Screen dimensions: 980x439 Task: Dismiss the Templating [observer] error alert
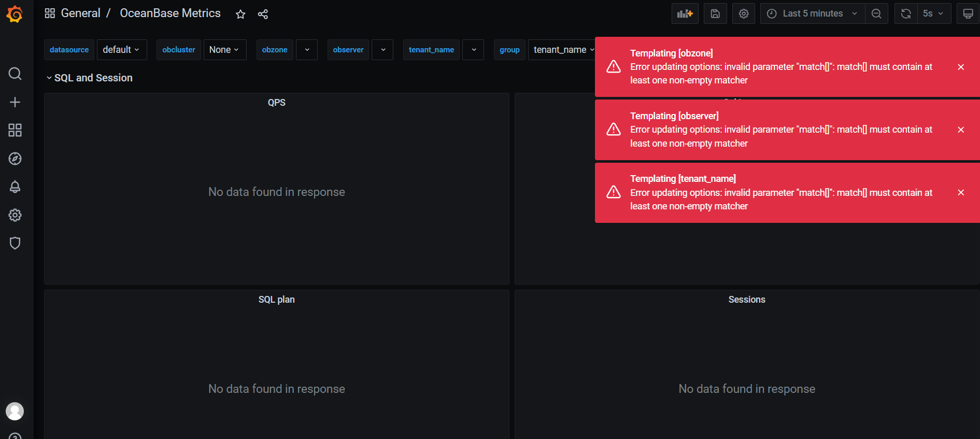point(961,130)
